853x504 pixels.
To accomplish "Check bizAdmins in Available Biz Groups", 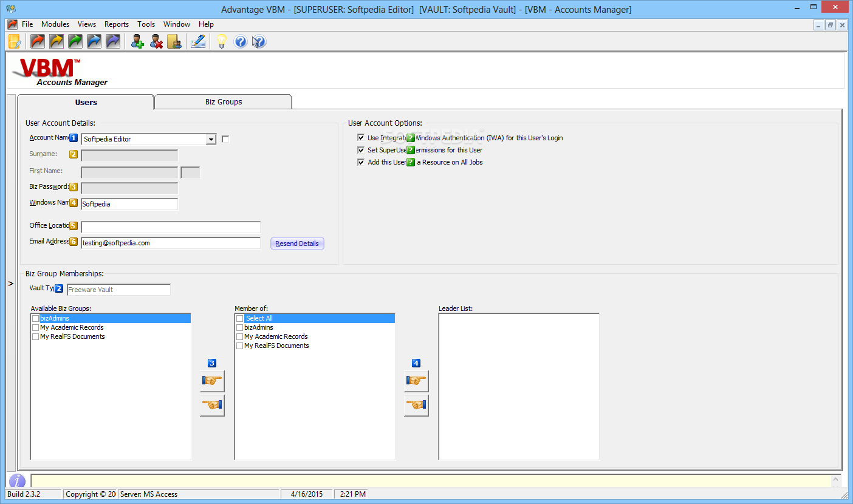I will (36, 318).
